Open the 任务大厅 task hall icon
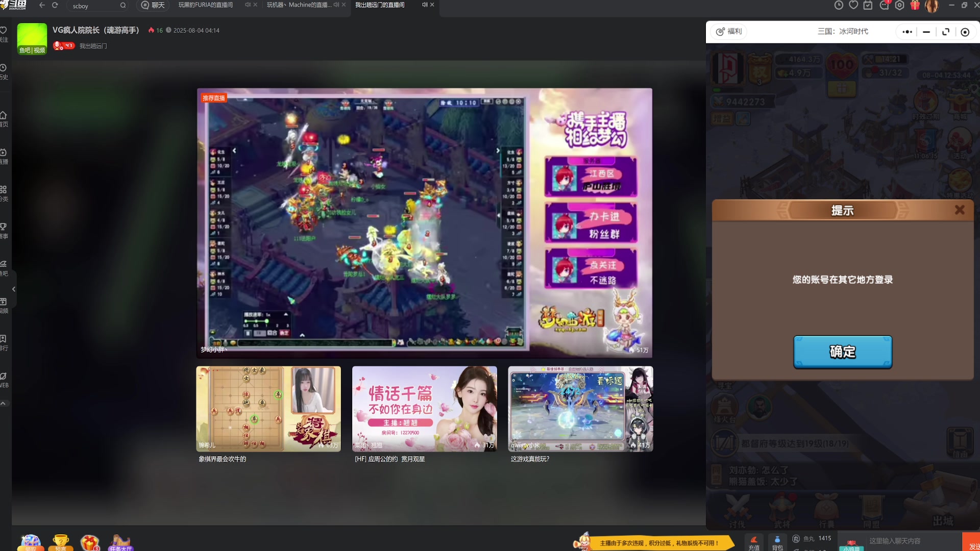Screen dimensions: 980x551 [121, 542]
